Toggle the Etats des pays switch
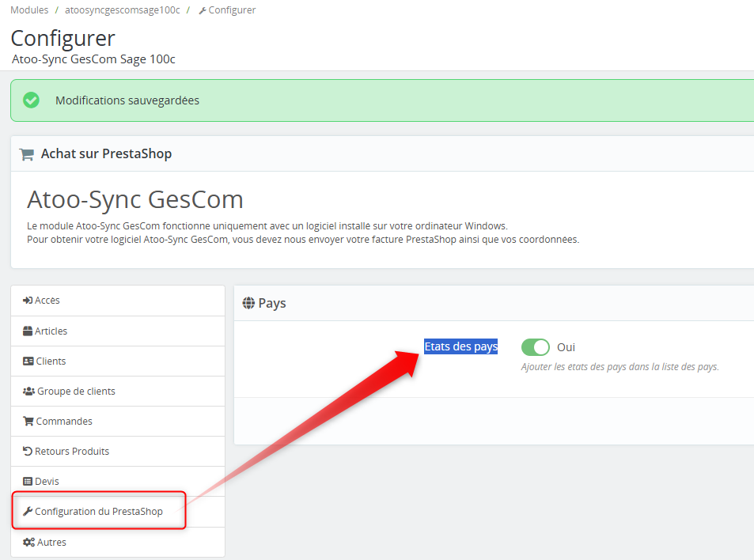Viewport: 754px width, 560px height. tap(535, 347)
